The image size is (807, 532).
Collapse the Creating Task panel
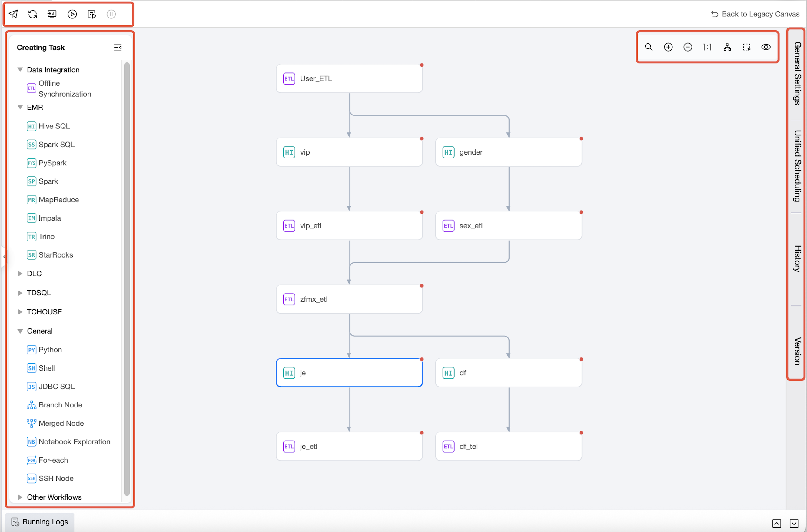pyautogui.click(x=118, y=48)
